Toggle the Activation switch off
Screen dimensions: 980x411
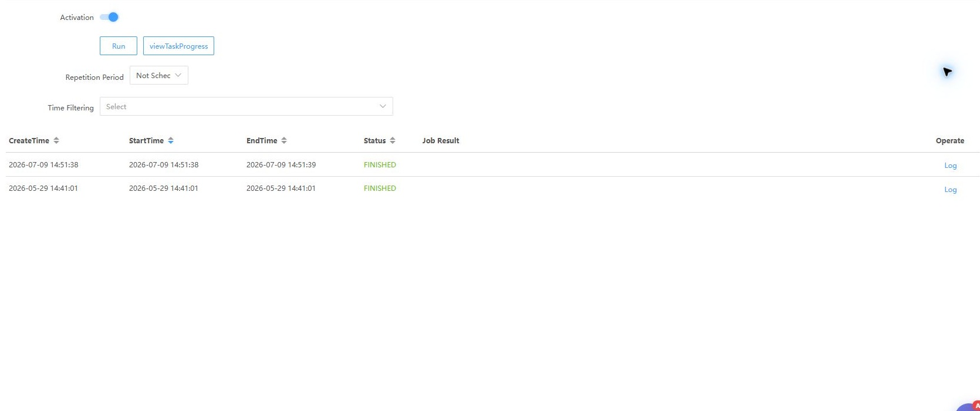[x=109, y=17]
